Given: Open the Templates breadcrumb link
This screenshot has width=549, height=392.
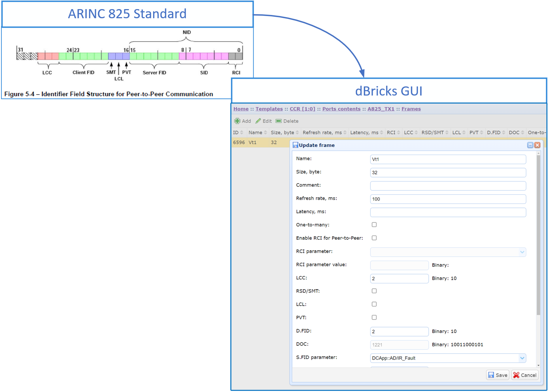Looking at the screenshot, I should click(x=269, y=109).
